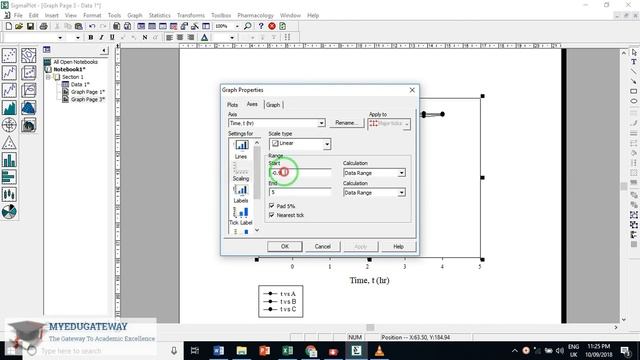Image resolution: width=640 pixels, height=360 pixels.
Task: Select the line plot graph icon
Action: 9,73
